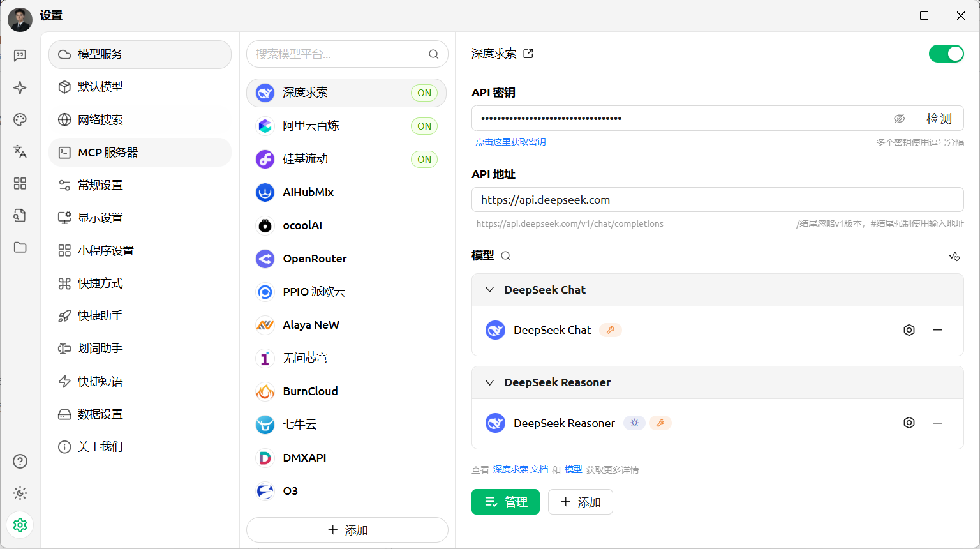The image size is (980, 549).
Task: Select the PPIO 派欧云 provider
Action: (346, 292)
